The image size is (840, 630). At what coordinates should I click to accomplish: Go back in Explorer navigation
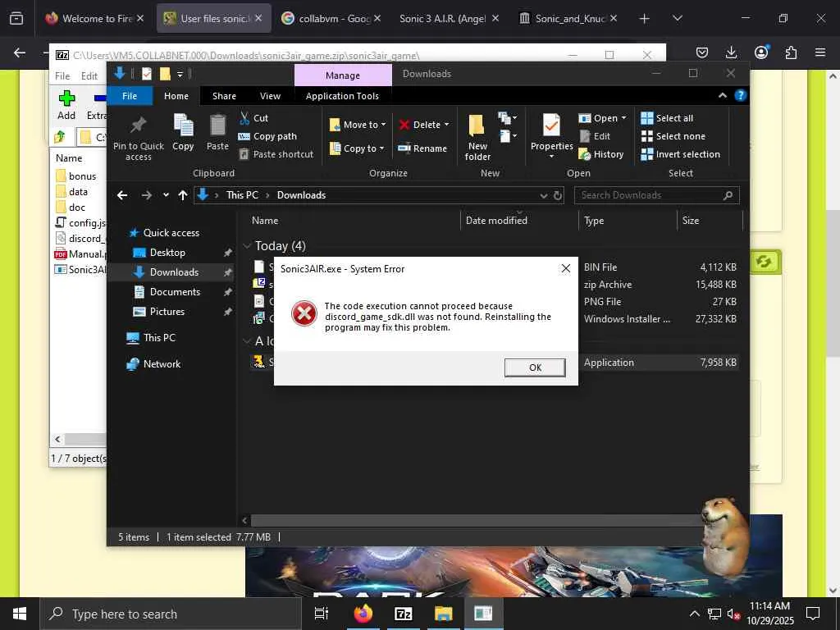click(x=122, y=195)
